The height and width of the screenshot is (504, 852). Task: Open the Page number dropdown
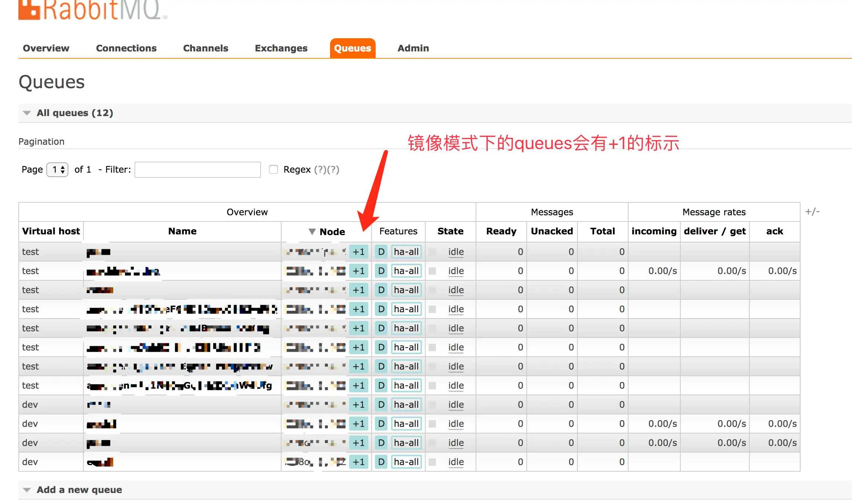pos(58,170)
